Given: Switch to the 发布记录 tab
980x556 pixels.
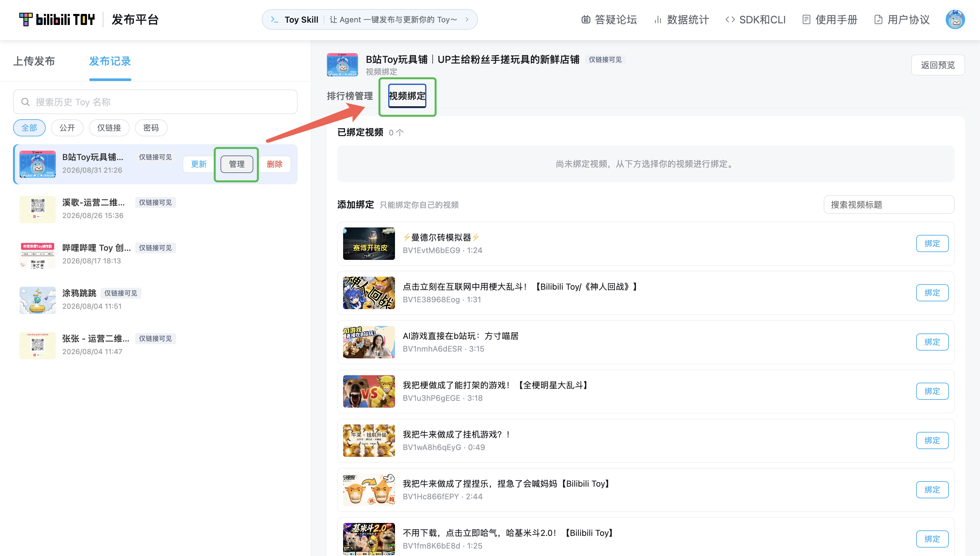Looking at the screenshot, I should 110,61.
